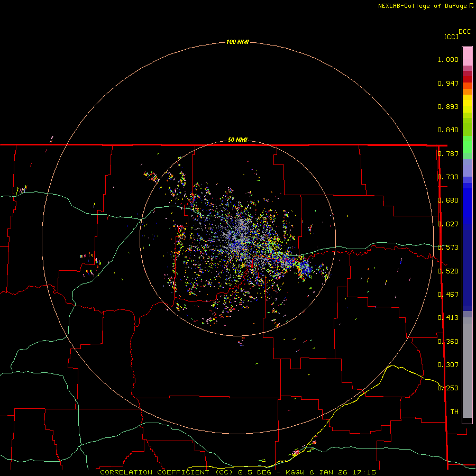Viewport: 476px width, 476px height.
Task: Click the 0.947 value on color scale
Action: [448, 83]
